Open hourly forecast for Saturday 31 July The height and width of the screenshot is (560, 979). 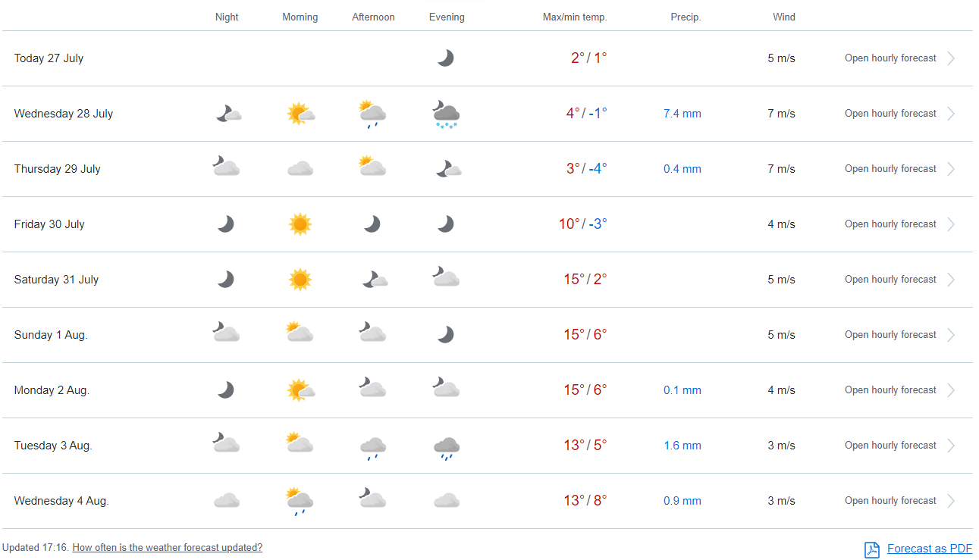(890, 280)
